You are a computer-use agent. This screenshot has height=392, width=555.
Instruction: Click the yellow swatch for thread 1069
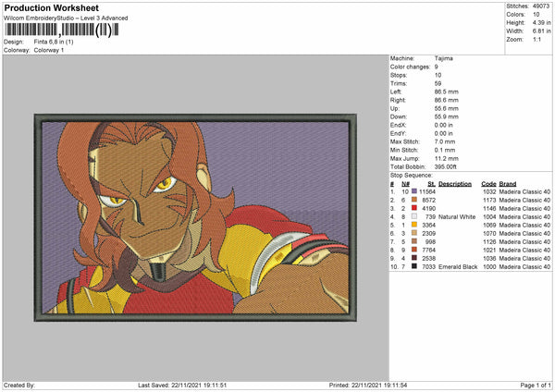coord(414,225)
